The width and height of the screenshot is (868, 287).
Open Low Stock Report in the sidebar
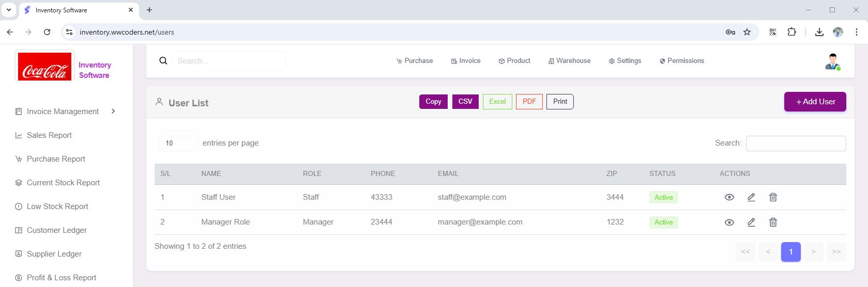point(57,206)
